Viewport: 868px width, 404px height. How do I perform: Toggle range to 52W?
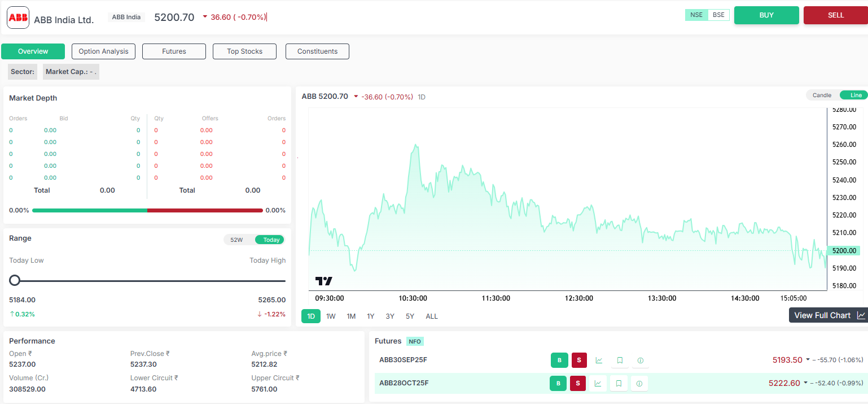click(236, 240)
